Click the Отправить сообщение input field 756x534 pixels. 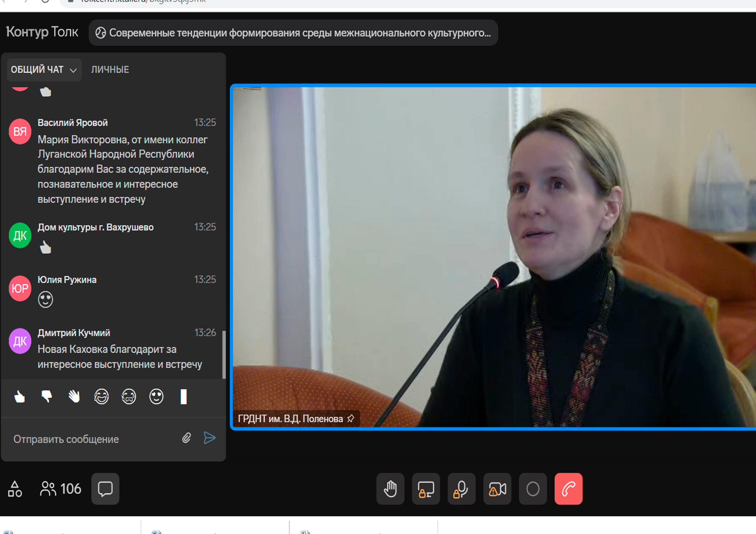(x=92, y=439)
